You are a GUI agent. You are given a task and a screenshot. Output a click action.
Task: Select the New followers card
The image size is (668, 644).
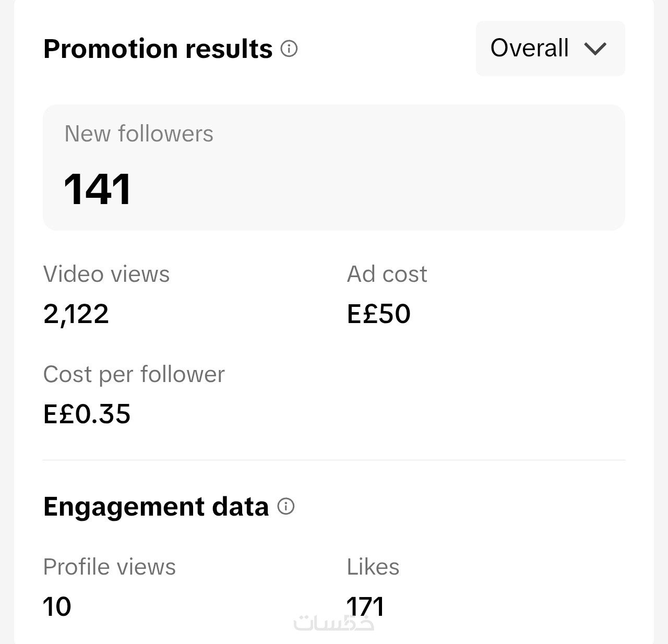coord(334,168)
